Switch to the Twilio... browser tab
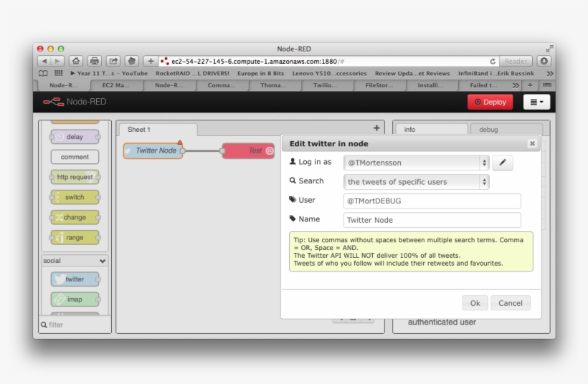This screenshot has width=588, height=384. [325, 85]
